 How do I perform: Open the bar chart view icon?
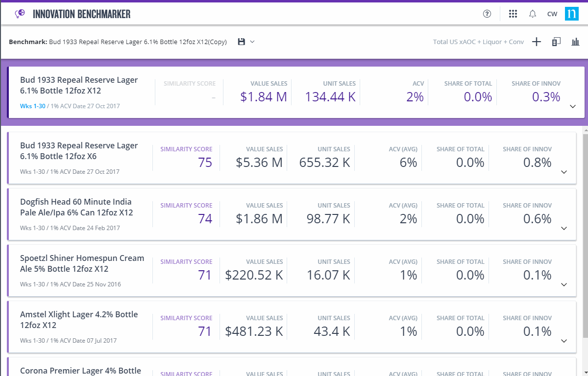[x=575, y=42]
